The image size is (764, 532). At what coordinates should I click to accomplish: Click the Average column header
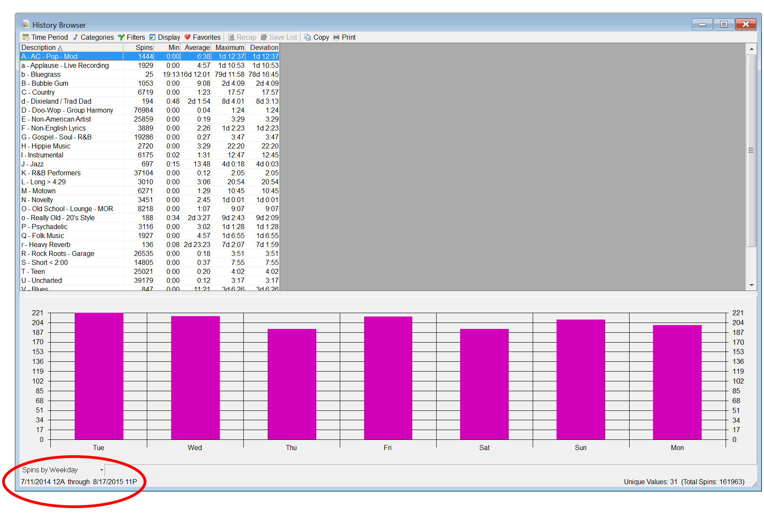[197, 47]
